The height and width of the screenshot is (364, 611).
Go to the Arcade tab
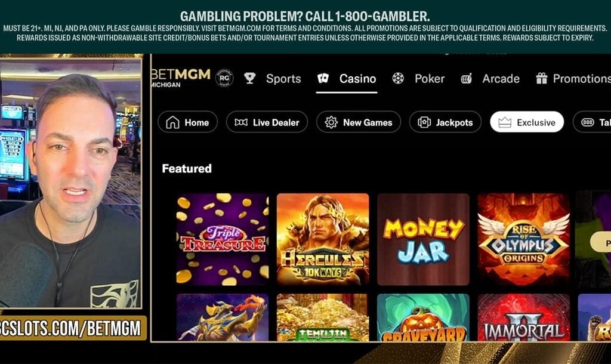click(501, 78)
